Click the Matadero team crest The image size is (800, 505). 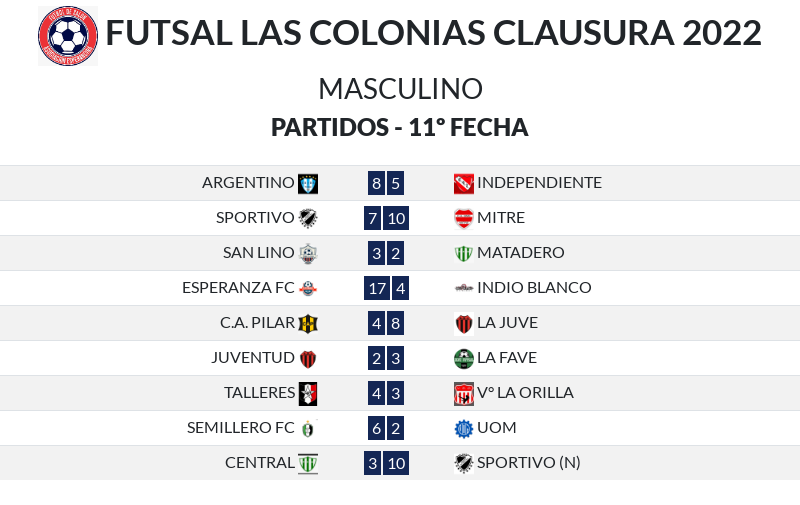pos(463,253)
